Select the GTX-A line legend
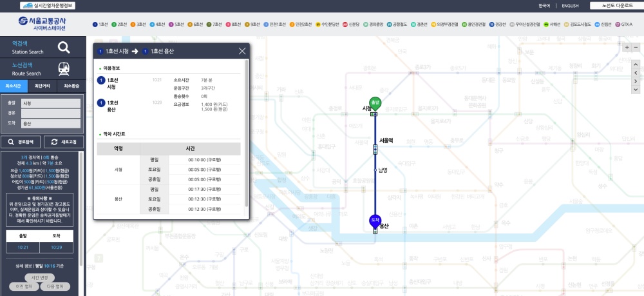644x296 pixels. [x=624, y=25]
